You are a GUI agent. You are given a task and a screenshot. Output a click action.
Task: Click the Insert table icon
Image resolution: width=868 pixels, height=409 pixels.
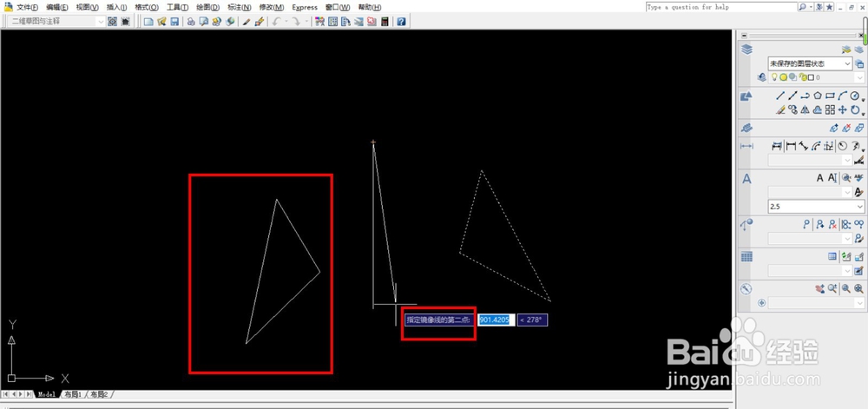832,256
